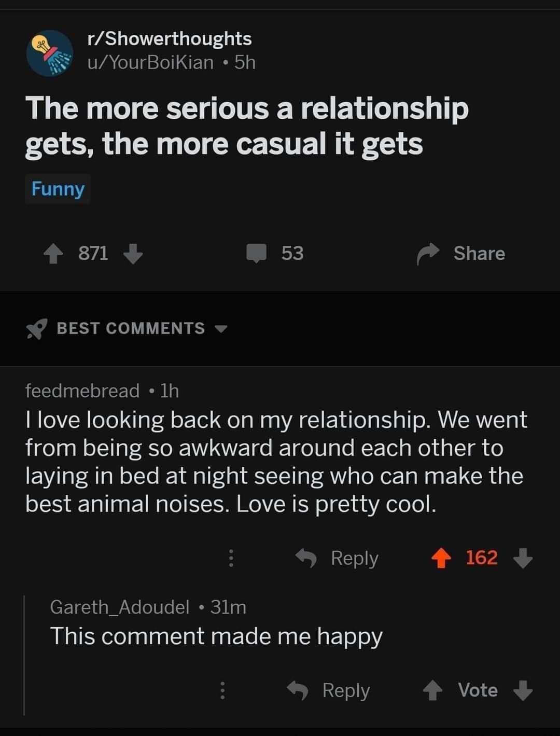Upvote Gareth_Adoudel's reply
The height and width of the screenshot is (736, 560).
pyautogui.click(x=432, y=690)
